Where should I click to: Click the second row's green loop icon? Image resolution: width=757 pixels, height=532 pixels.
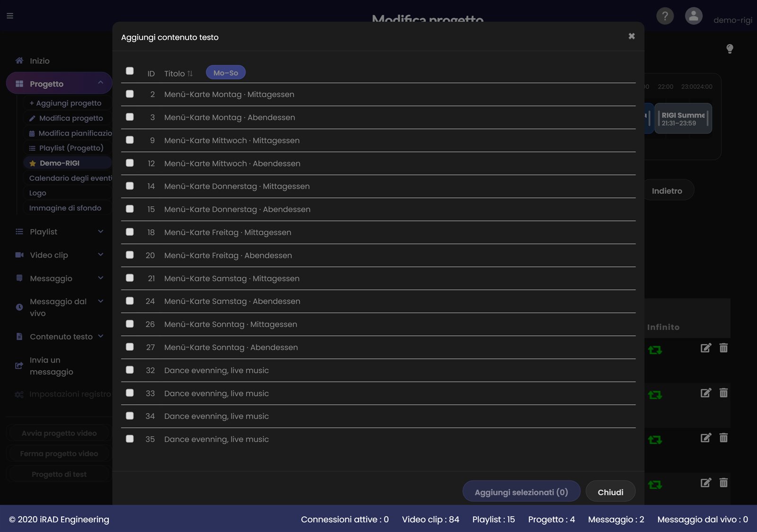[655, 394]
